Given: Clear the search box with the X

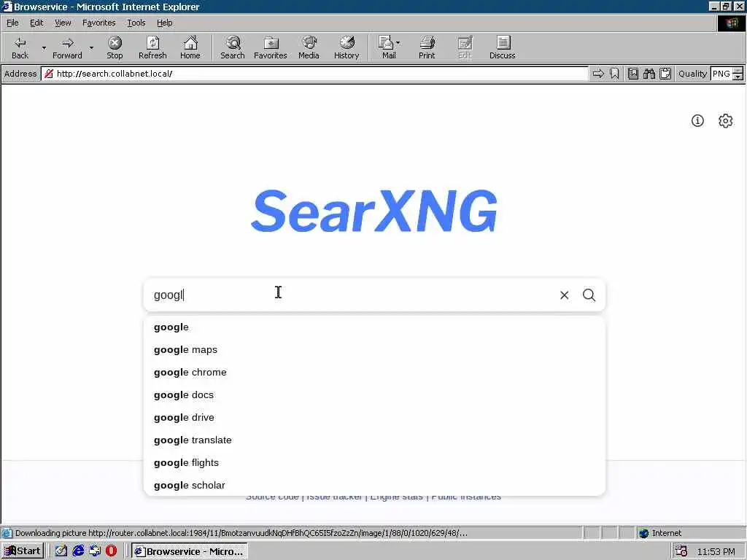Looking at the screenshot, I should click(x=564, y=295).
